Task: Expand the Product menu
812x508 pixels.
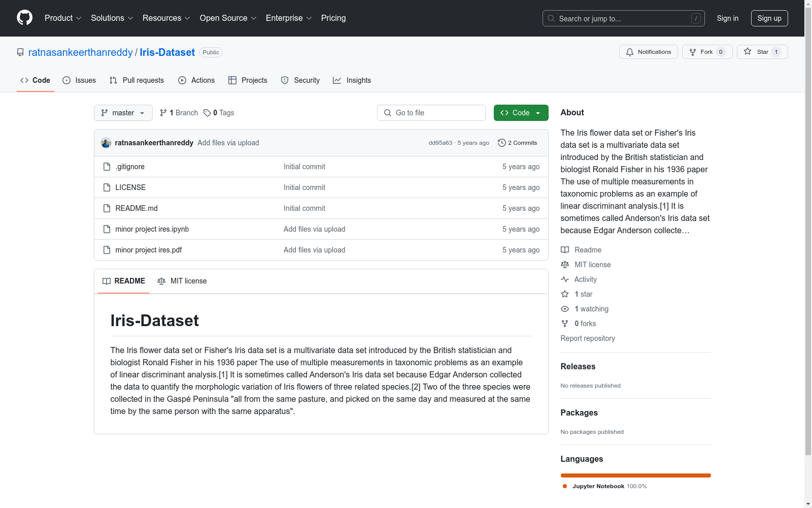Action: coord(63,18)
